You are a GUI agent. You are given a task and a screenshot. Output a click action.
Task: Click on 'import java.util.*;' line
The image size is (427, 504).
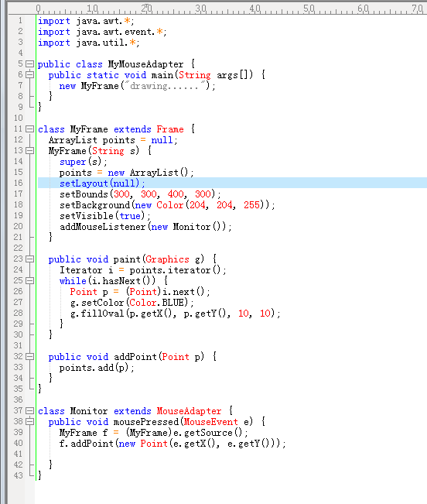(88, 43)
